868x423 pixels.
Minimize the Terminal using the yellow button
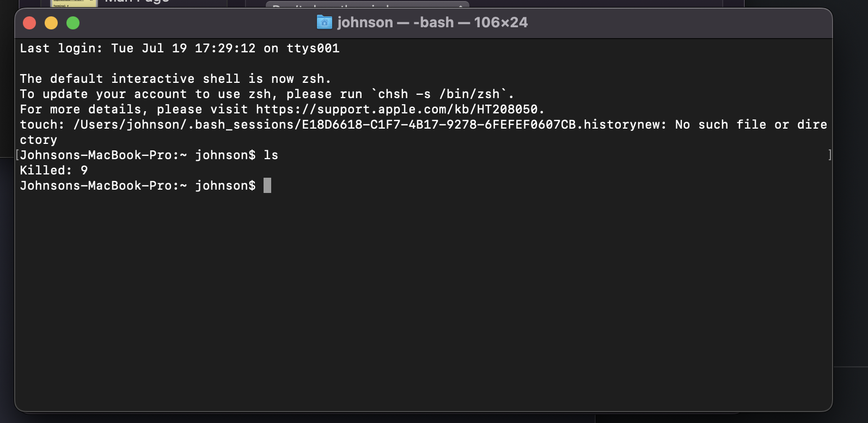(51, 23)
